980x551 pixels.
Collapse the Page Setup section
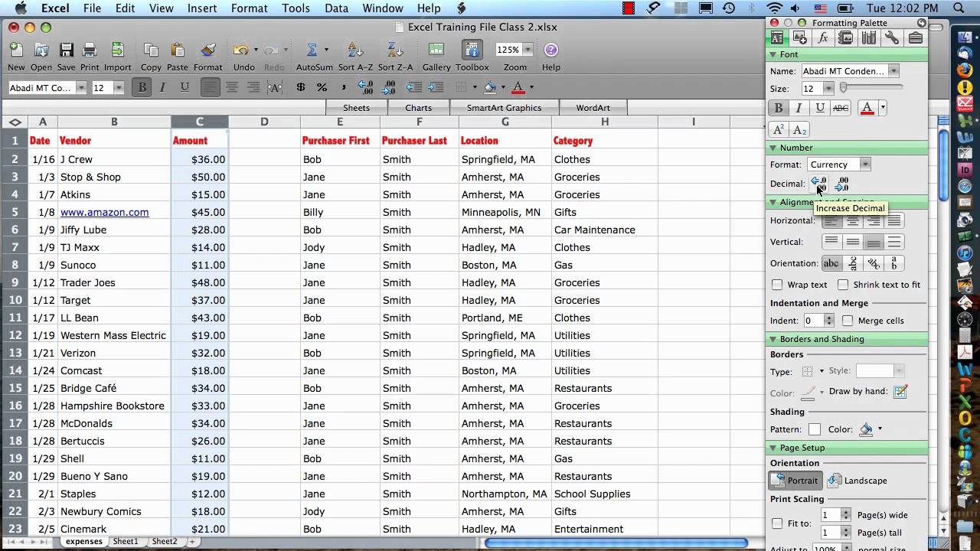pyautogui.click(x=773, y=448)
